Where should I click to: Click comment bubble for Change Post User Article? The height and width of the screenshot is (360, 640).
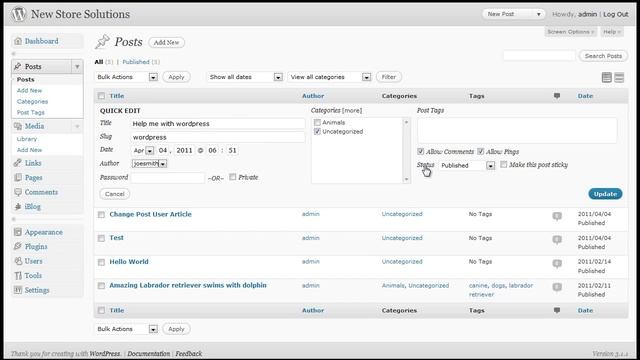[x=557, y=216]
